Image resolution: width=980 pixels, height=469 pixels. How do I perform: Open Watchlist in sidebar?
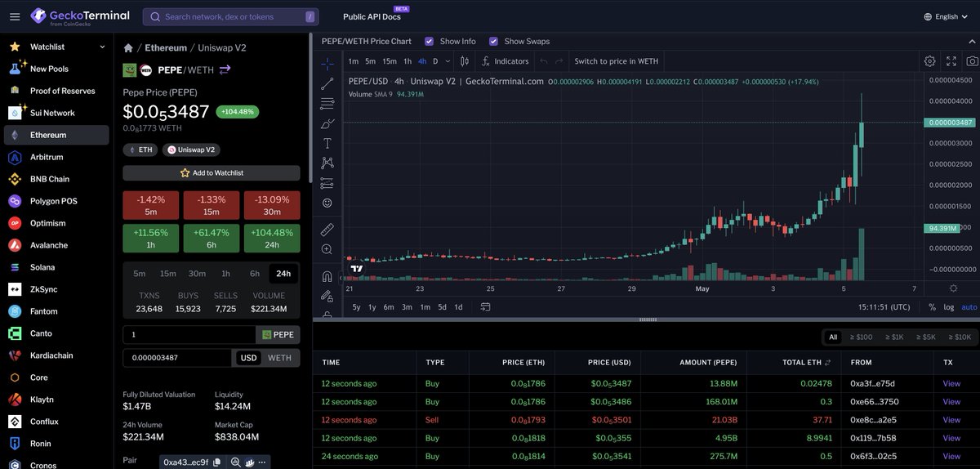pos(56,47)
